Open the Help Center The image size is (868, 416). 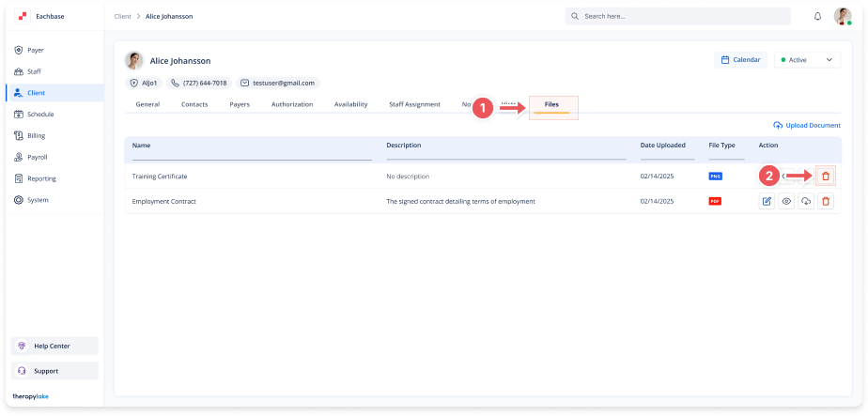point(54,346)
